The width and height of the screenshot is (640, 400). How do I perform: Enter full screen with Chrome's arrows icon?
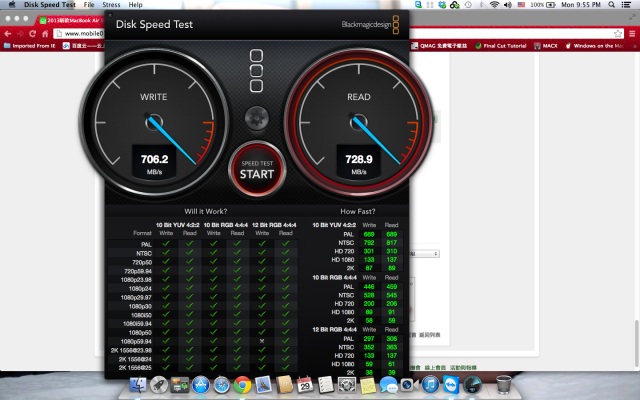(632, 17)
